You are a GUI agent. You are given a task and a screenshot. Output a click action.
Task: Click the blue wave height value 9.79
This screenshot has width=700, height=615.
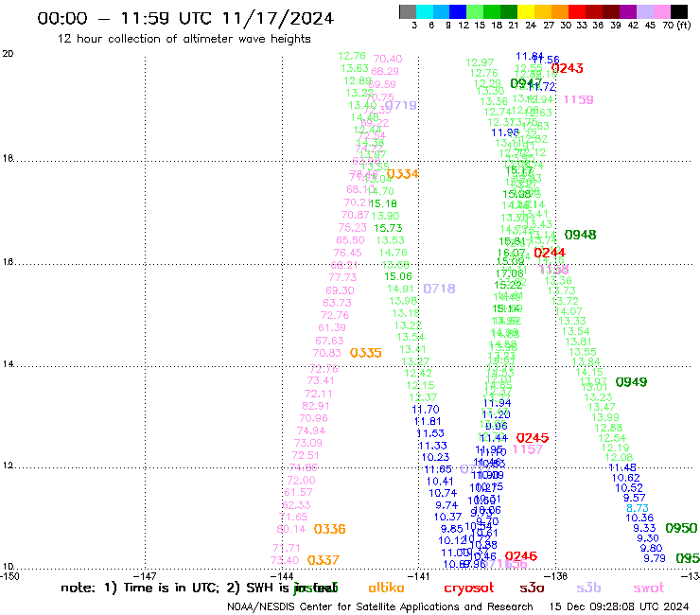point(654,558)
